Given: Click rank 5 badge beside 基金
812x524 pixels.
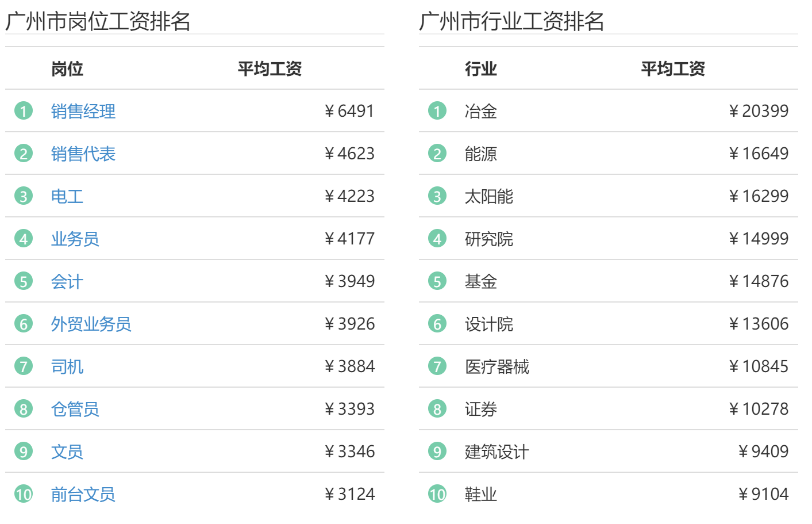Looking at the screenshot, I should [x=437, y=281].
